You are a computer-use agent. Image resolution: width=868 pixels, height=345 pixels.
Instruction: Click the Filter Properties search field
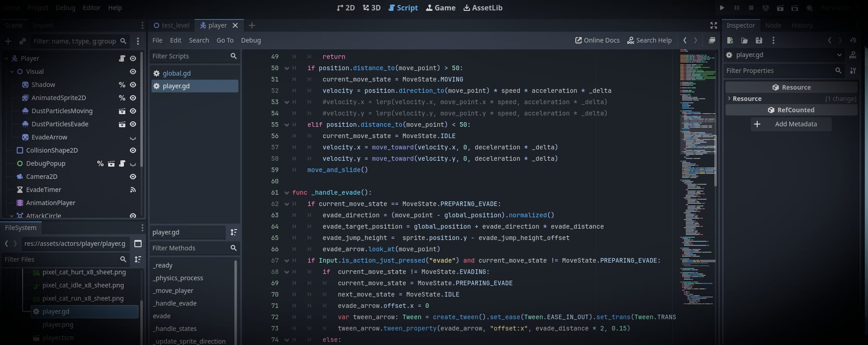click(x=779, y=71)
